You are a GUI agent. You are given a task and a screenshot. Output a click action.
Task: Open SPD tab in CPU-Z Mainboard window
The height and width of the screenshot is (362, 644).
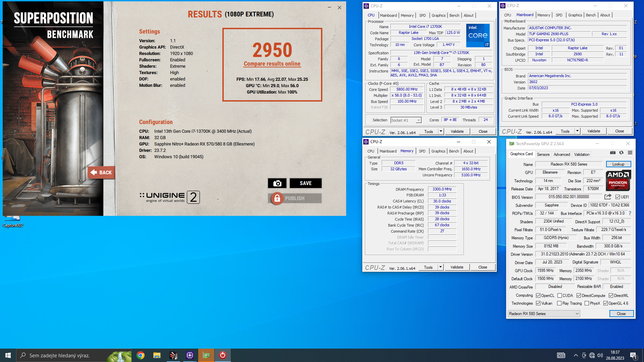(x=559, y=15)
